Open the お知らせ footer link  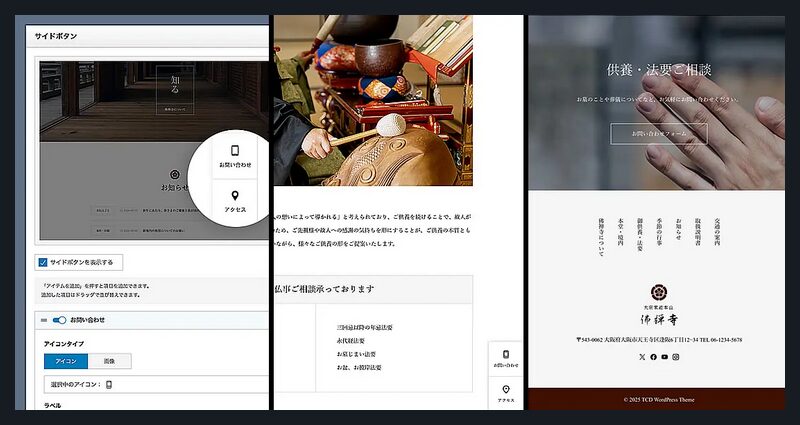[678, 229]
